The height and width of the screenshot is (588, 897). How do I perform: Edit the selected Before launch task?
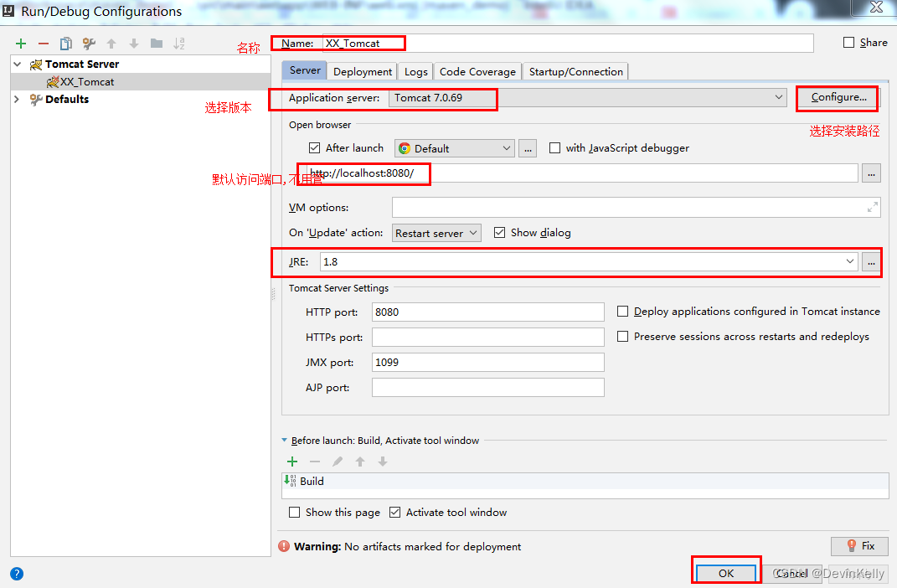tap(338, 462)
